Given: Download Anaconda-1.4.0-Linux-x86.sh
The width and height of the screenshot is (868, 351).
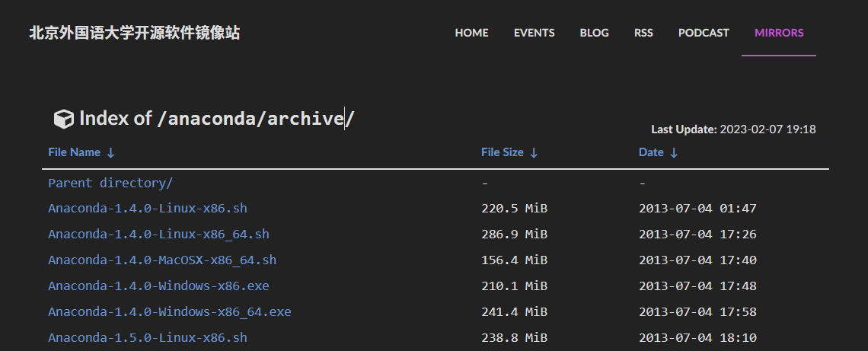Looking at the screenshot, I should click(x=147, y=208).
